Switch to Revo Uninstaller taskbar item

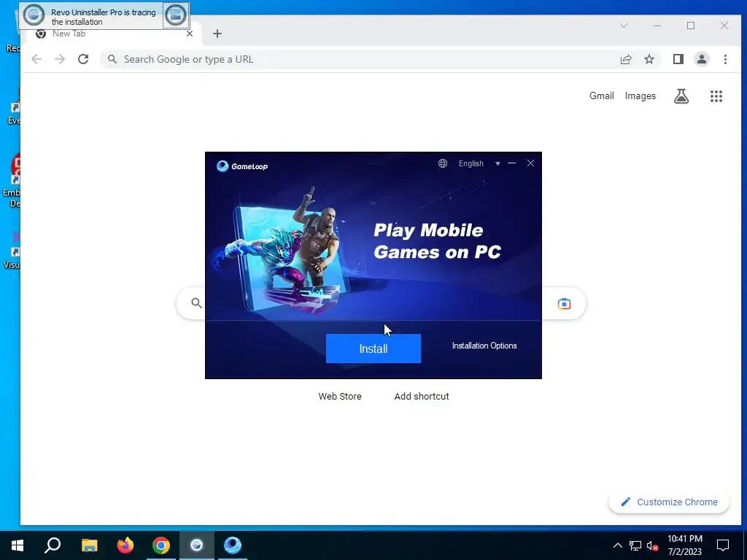pyautogui.click(x=197, y=545)
